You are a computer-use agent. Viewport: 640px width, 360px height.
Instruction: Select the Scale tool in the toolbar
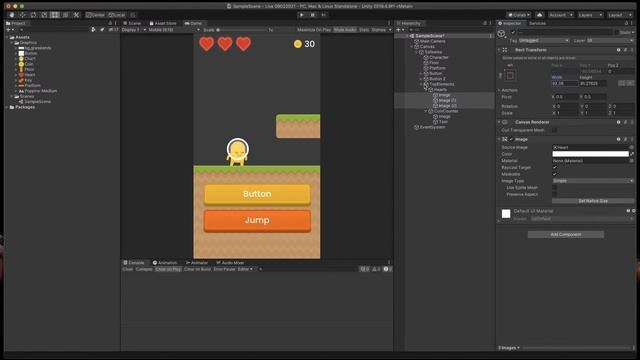pyautogui.click(x=44, y=15)
